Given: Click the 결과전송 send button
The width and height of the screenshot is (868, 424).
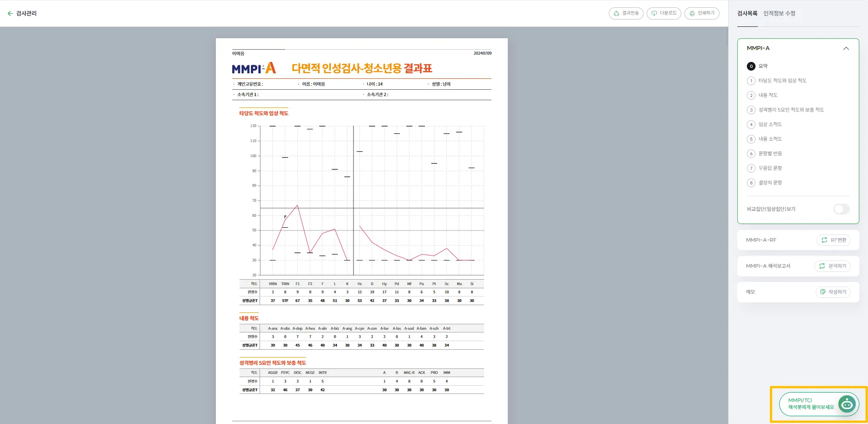Looking at the screenshot, I should pos(626,13).
